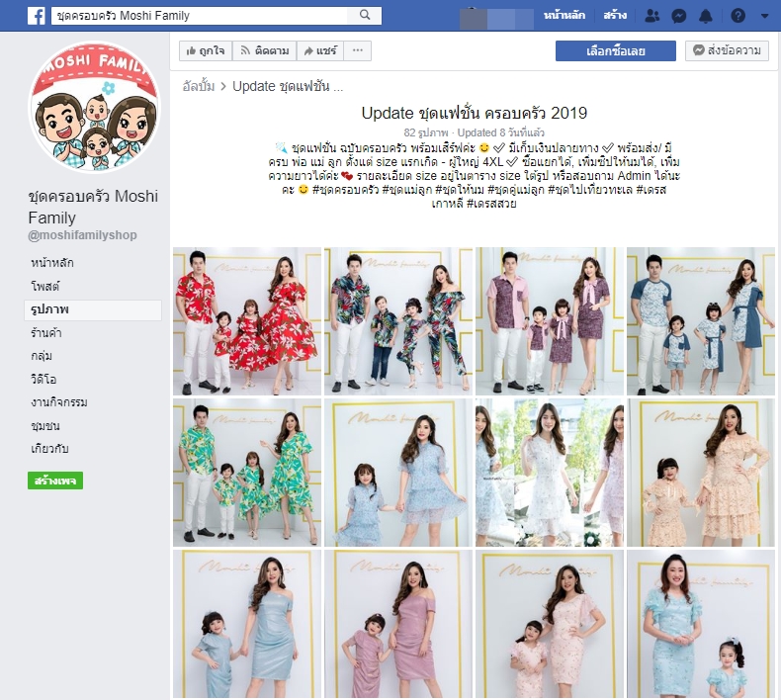Open the notifications bell icon
This screenshot has width=781, height=700.
(x=706, y=16)
